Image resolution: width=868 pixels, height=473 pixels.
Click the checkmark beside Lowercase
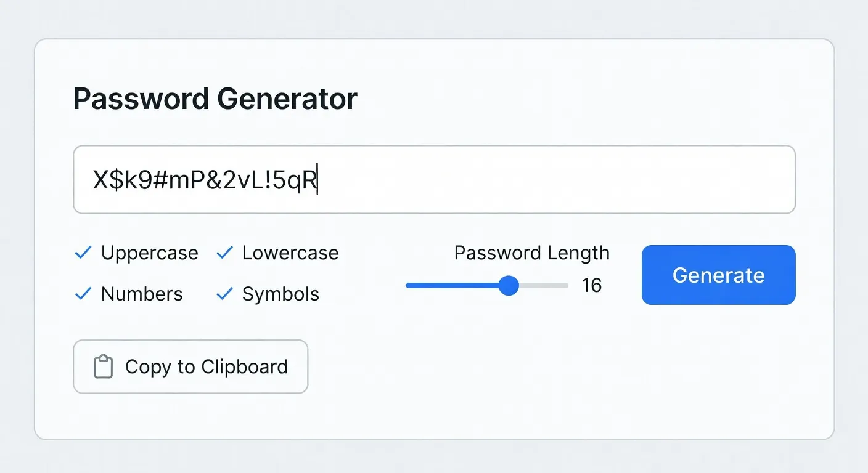224,253
